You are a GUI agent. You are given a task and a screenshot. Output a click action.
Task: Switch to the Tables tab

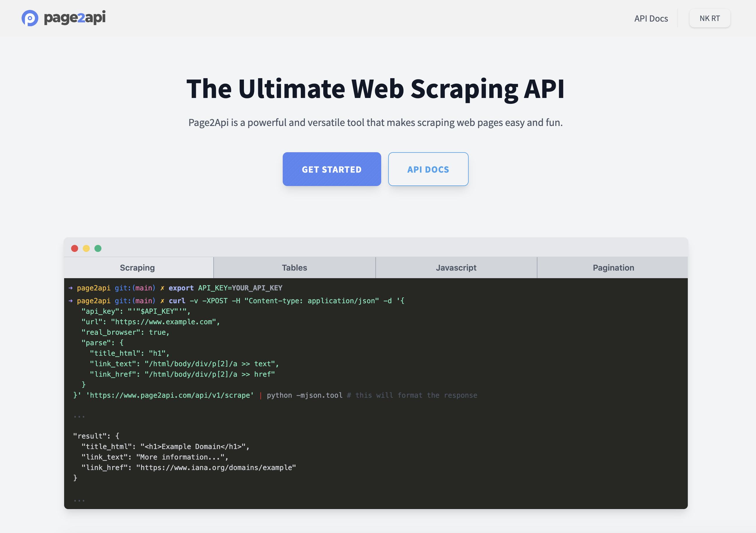[294, 268]
